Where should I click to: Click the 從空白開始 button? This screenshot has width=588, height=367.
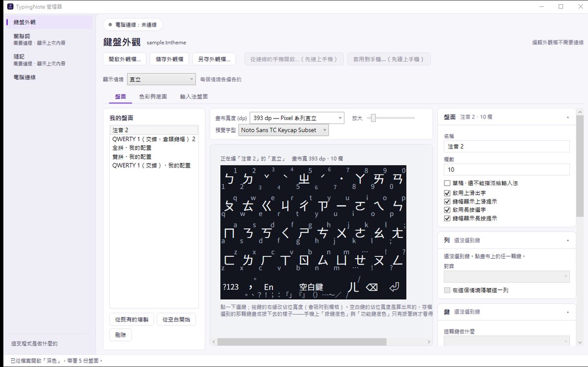tap(176, 319)
